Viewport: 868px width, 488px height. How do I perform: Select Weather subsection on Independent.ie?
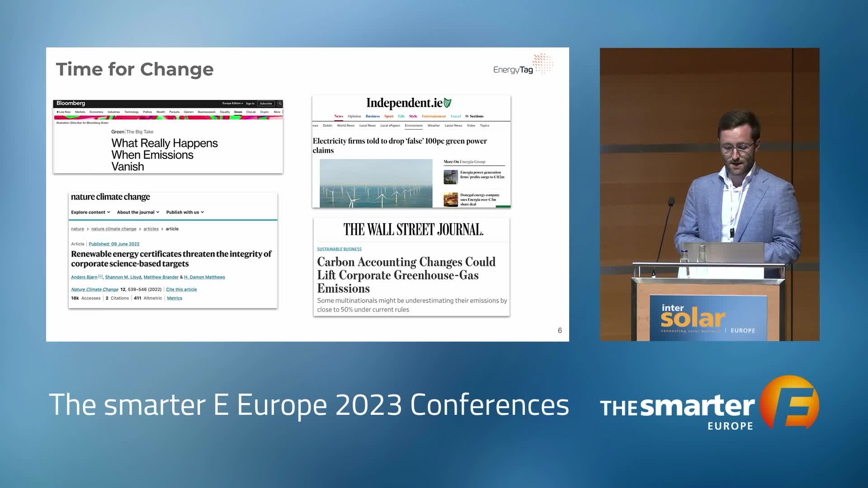[434, 126]
